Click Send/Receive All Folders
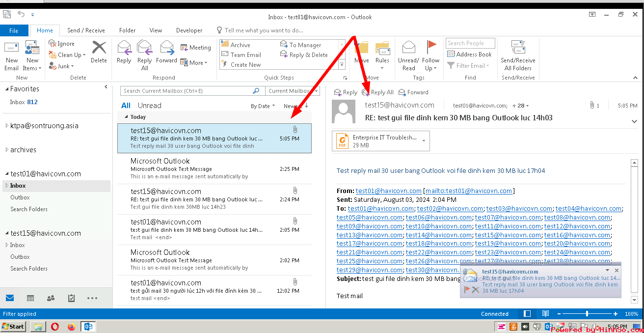The width and height of the screenshot is (644, 333). [518, 55]
